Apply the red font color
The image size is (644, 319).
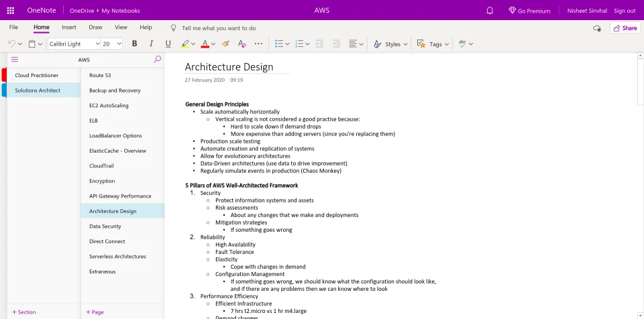coord(205,44)
